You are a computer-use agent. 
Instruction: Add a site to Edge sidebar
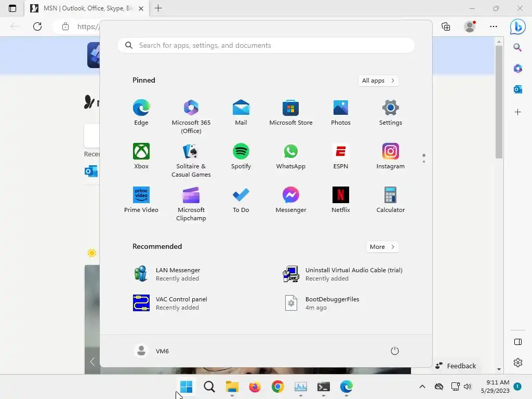tap(517, 112)
